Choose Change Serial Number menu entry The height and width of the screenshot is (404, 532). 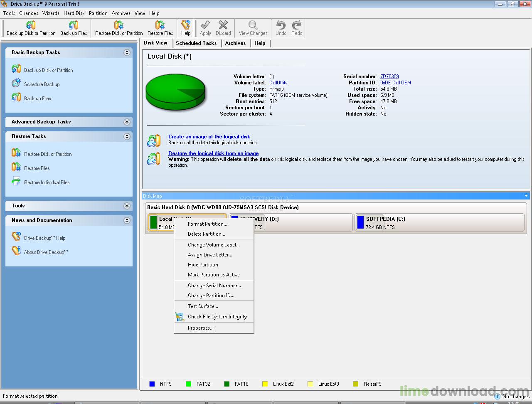tap(214, 286)
